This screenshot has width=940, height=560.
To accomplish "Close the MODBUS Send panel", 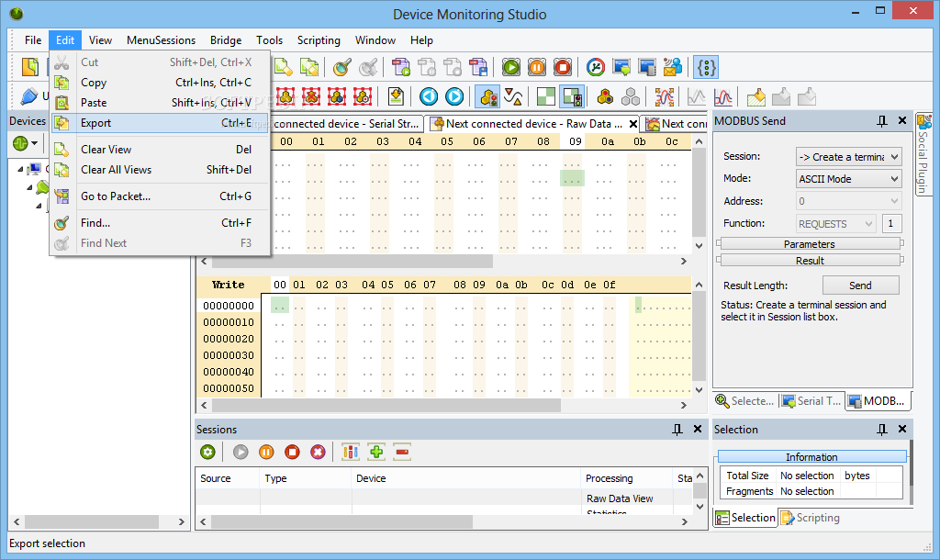I will pos(902,120).
